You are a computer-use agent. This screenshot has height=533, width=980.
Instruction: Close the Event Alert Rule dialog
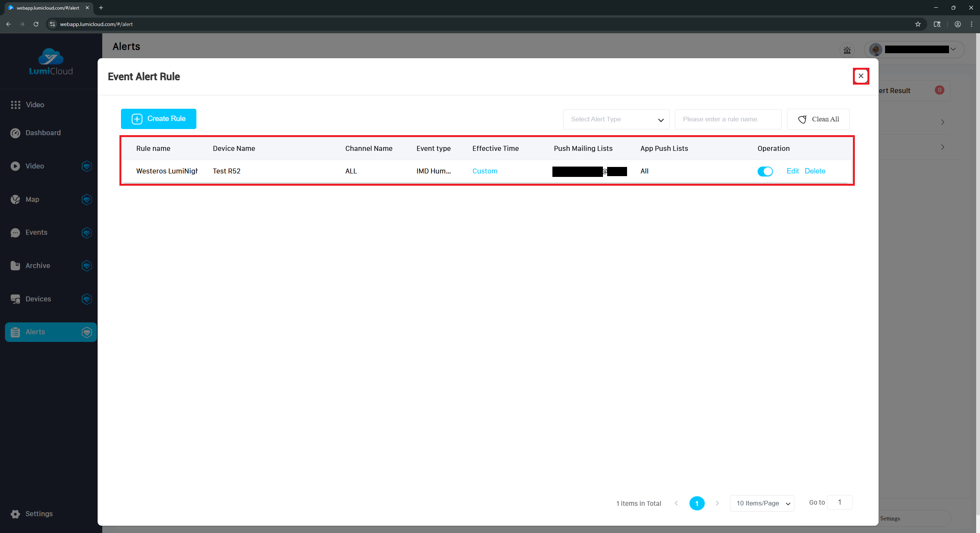click(861, 76)
